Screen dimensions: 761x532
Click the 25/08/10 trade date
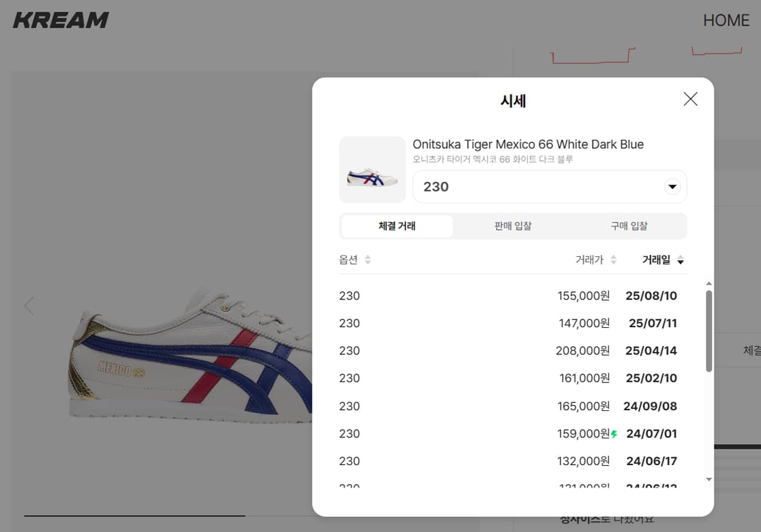651,296
